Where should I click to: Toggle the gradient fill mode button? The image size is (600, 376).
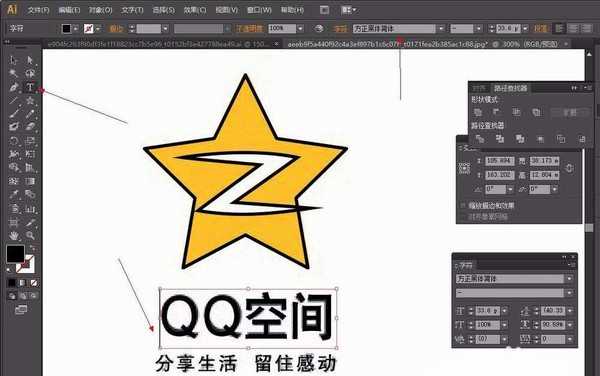coord(23,283)
